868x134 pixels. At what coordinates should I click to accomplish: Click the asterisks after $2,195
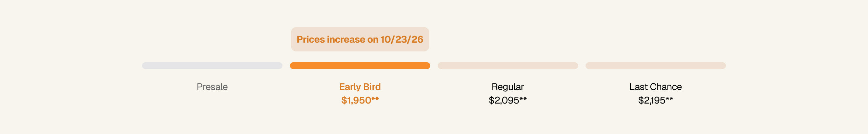(669, 99)
